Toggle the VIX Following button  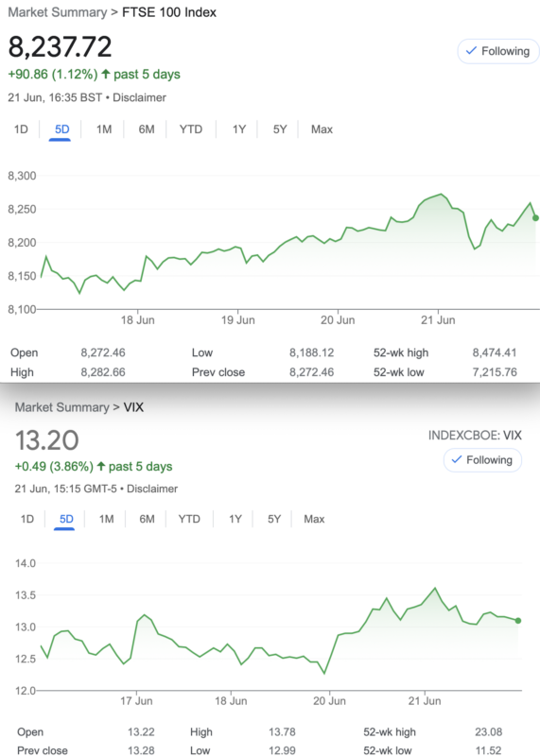click(482, 460)
